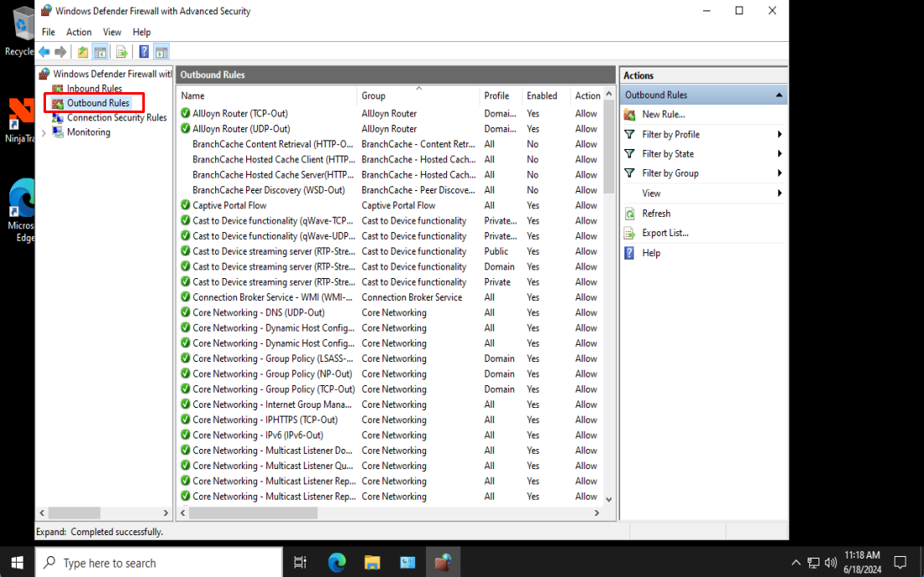Click the horizontal scrollbar thumb of rules list

254,513
